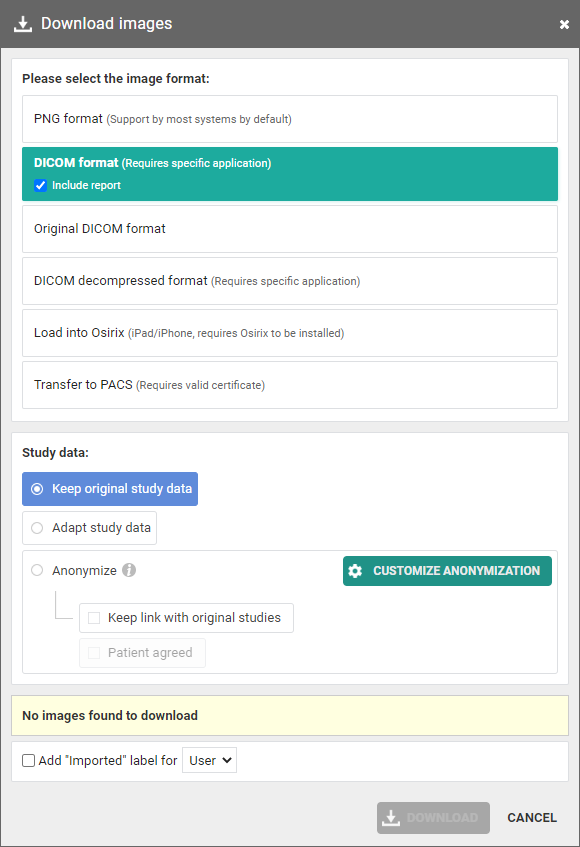Click the Anonymize info icon

click(x=129, y=570)
